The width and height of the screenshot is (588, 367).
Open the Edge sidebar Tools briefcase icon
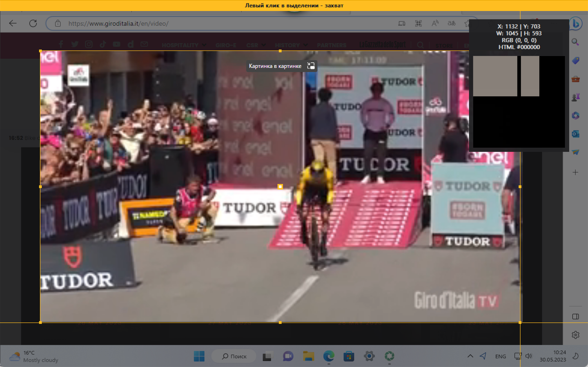575,79
